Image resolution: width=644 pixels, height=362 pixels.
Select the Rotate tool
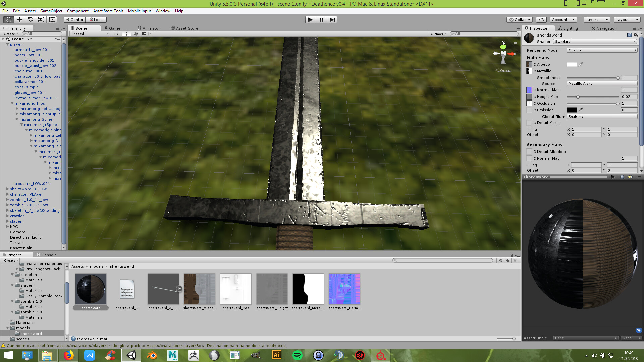(31, 20)
